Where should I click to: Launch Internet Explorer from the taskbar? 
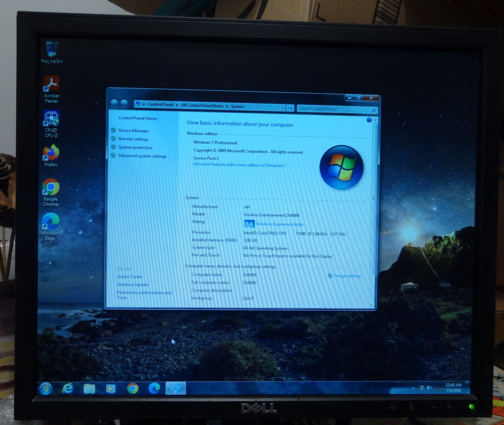pos(67,388)
